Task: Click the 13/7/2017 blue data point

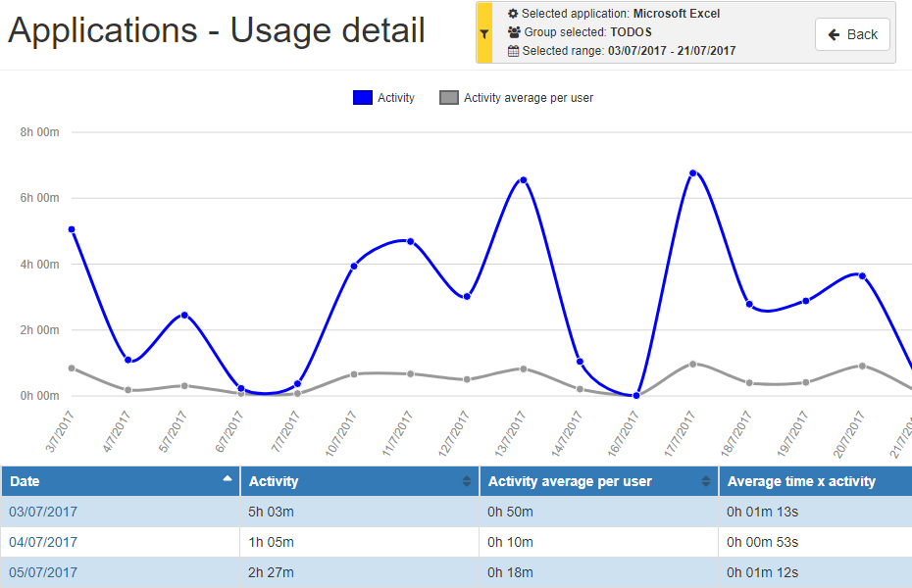Action: point(524,180)
